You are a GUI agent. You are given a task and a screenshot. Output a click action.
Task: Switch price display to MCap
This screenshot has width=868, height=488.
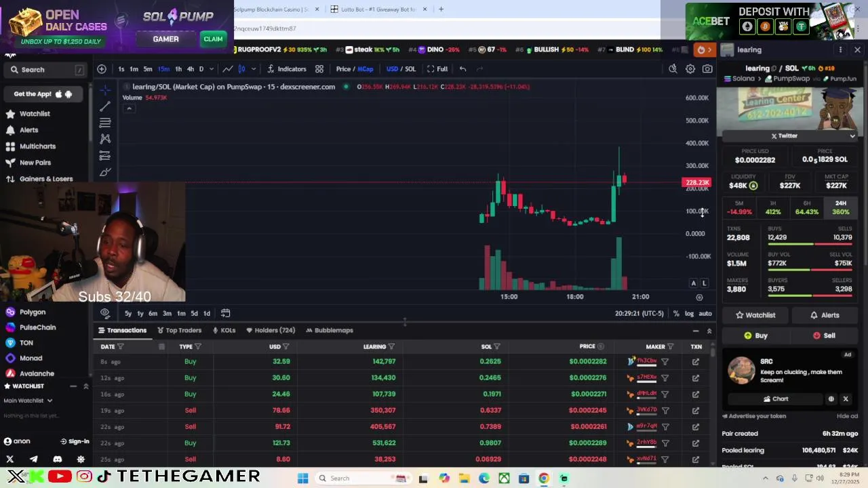coord(366,68)
